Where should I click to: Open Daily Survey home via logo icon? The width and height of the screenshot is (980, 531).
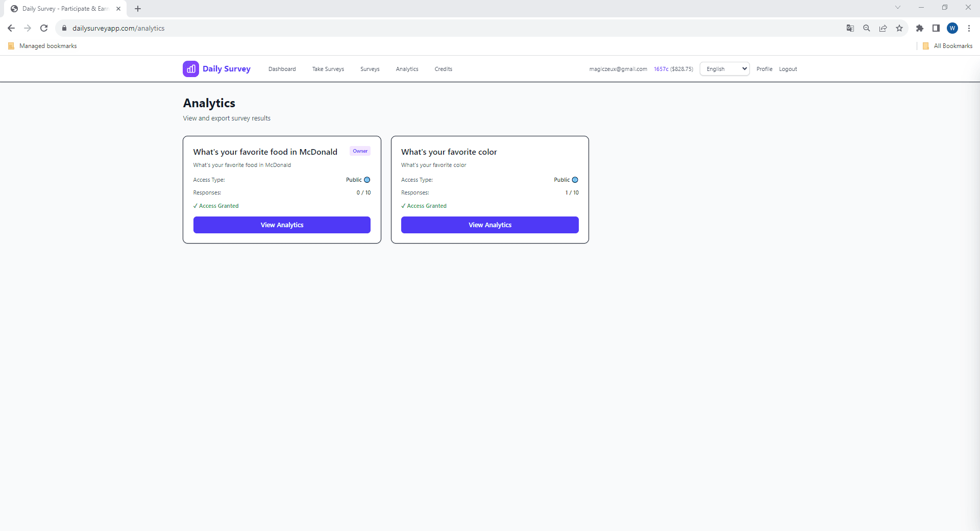190,68
